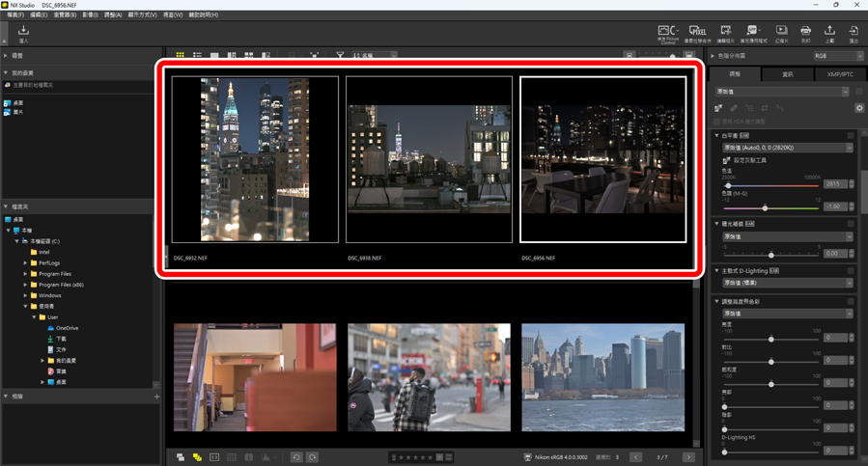The width and height of the screenshot is (868, 466).
Task: Toggle the Active D-Lighting checkbox
Action: coord(851,271)
